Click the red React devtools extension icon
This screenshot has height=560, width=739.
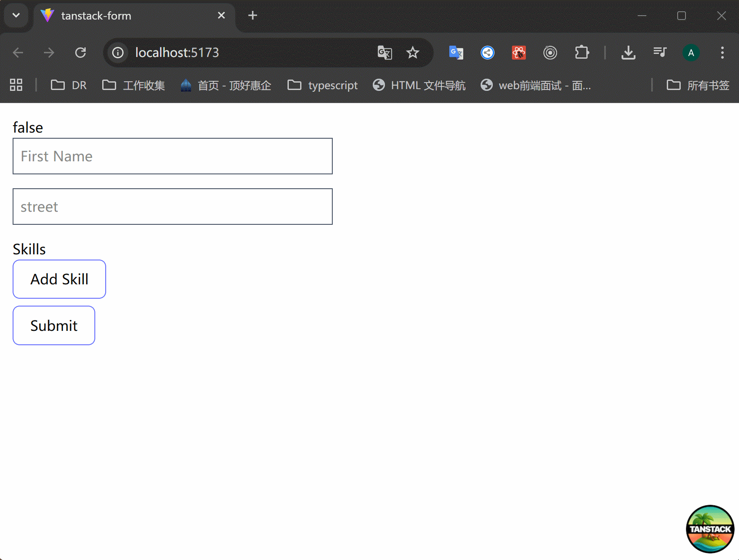(518, 53)
